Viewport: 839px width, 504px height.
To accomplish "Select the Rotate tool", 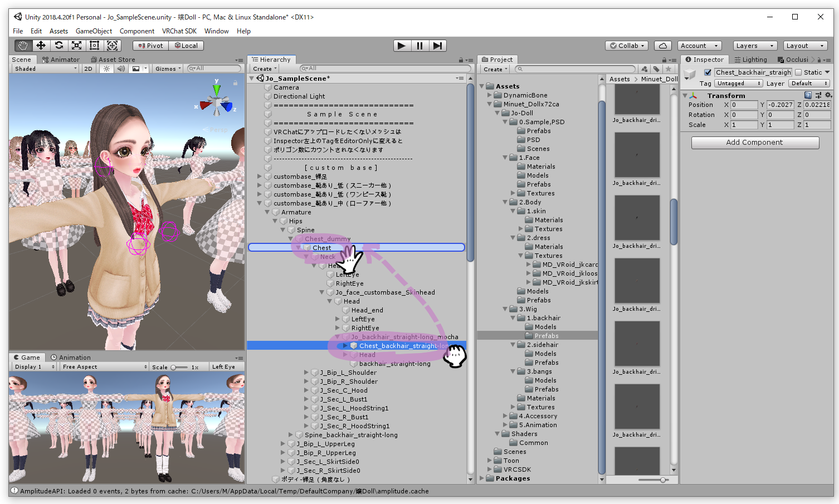I will [x=58, y=46].
